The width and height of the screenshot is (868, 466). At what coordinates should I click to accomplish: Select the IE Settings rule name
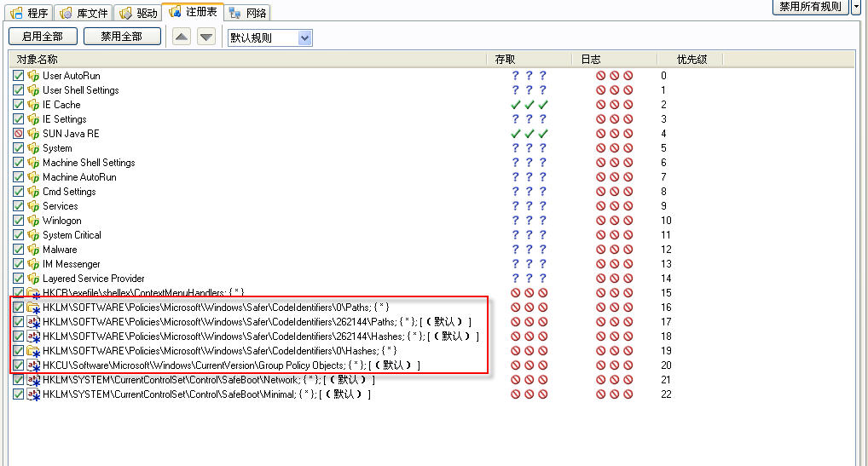click(x=64, y=119)
